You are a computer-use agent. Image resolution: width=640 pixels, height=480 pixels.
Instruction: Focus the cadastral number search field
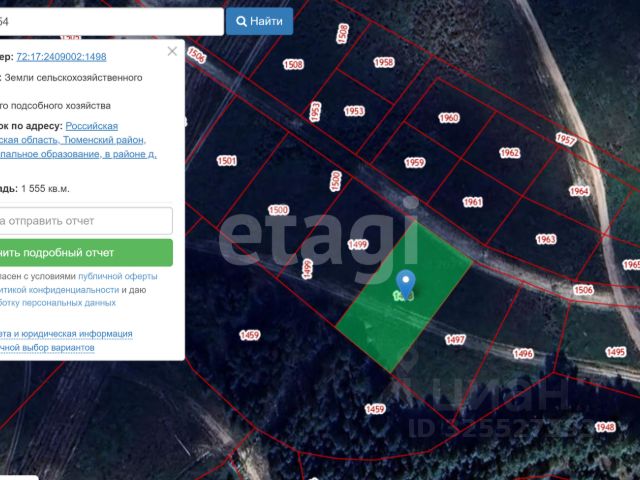click(111, 21)
